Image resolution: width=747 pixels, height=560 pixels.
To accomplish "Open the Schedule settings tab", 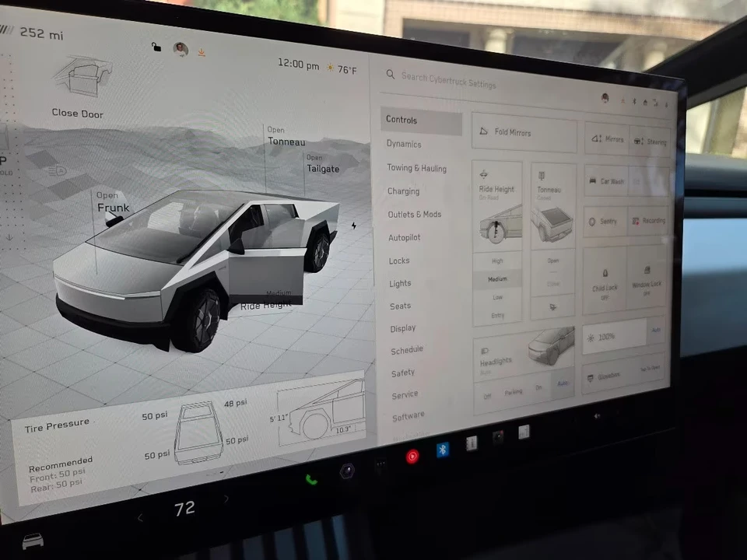I will [407, 350].
